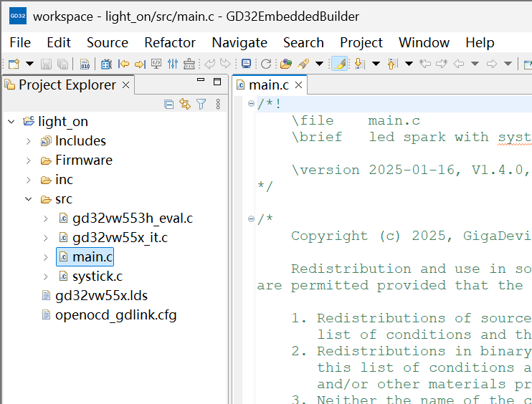Click the Forward navigation right arrow
Image resolution: width=532 pixels, height=404 pixels.
492,64
